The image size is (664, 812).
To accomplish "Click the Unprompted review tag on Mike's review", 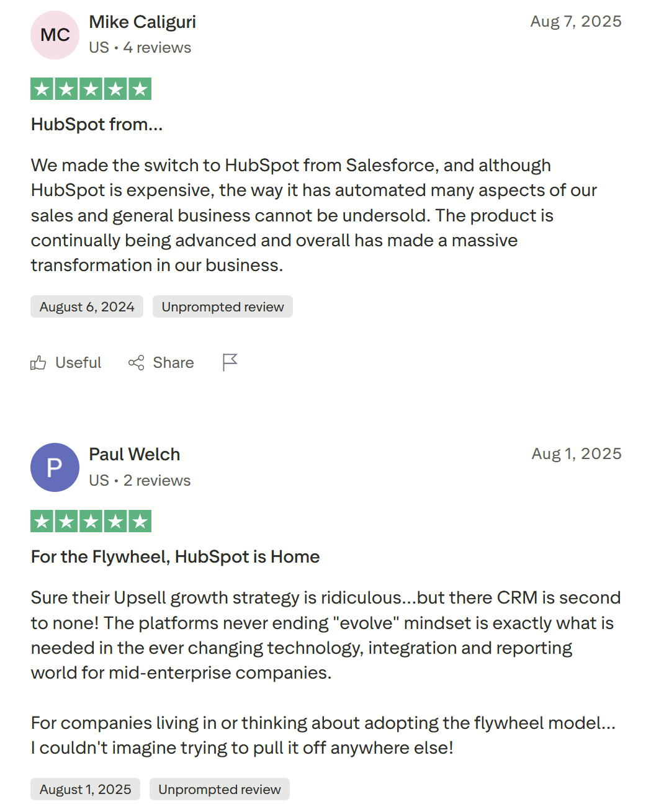I will pyautogui.click(x=222, y=306).
